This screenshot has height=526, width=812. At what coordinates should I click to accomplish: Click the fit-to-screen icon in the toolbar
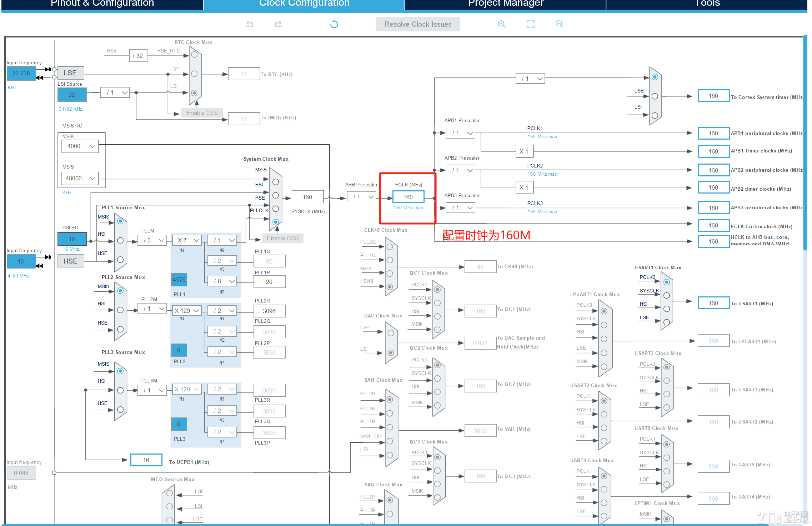(x=530, y=24)
